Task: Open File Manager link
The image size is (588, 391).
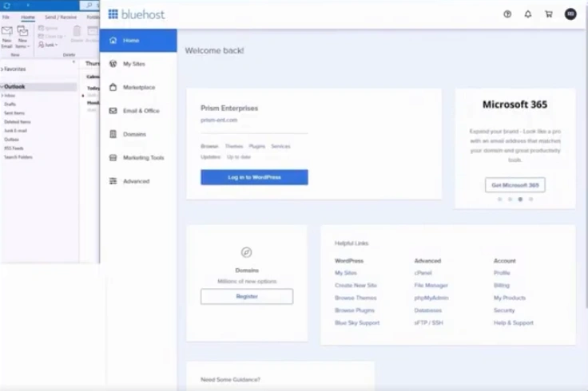Action: [x=431, y=286]
